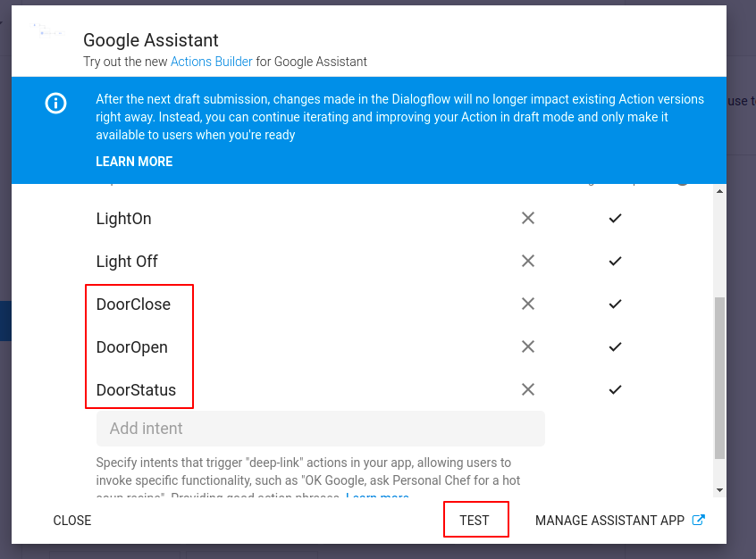Click the TEST button
Image resolution: width=756 pixels, height=559 pixels.
[475, 521]
